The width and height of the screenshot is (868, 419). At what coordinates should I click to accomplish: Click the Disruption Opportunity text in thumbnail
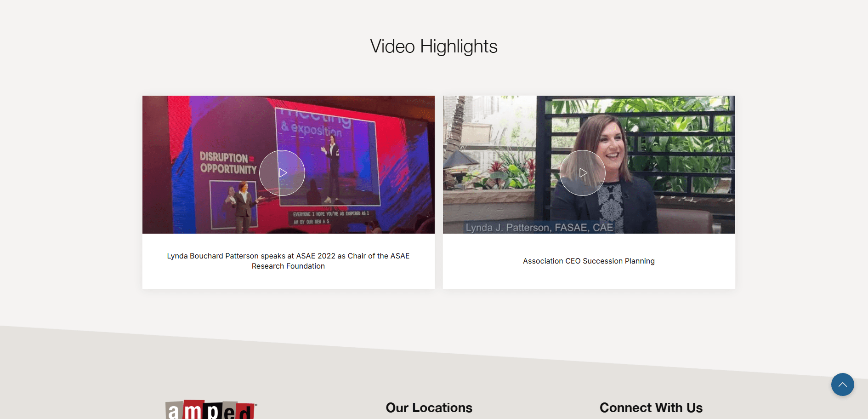[227, 163]
